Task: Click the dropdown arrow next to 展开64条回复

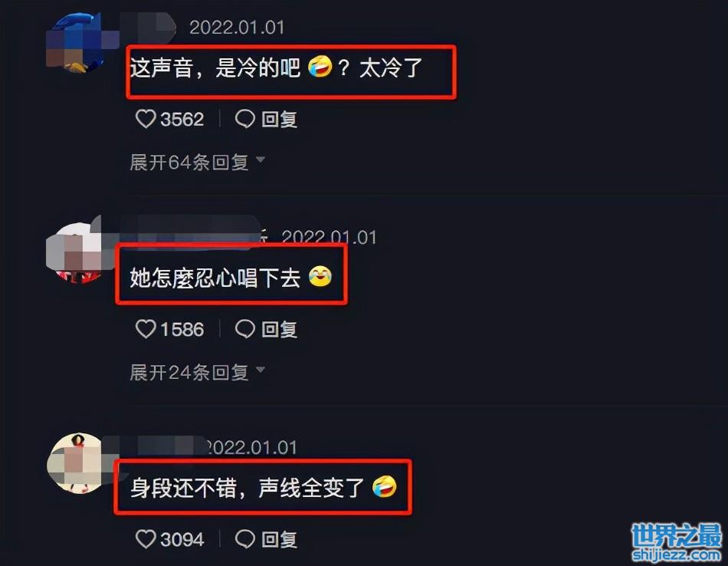Action: tap(261, 160)
